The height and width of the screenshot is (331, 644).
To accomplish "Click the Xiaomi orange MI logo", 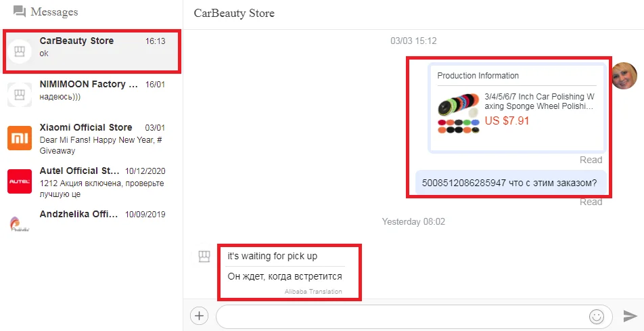I will tap(20, 138).
